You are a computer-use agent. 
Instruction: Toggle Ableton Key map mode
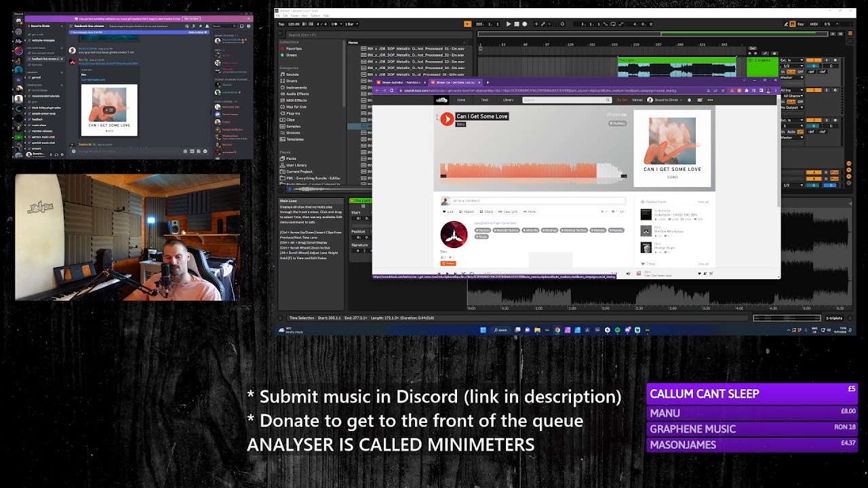click(x=801, y=24)
